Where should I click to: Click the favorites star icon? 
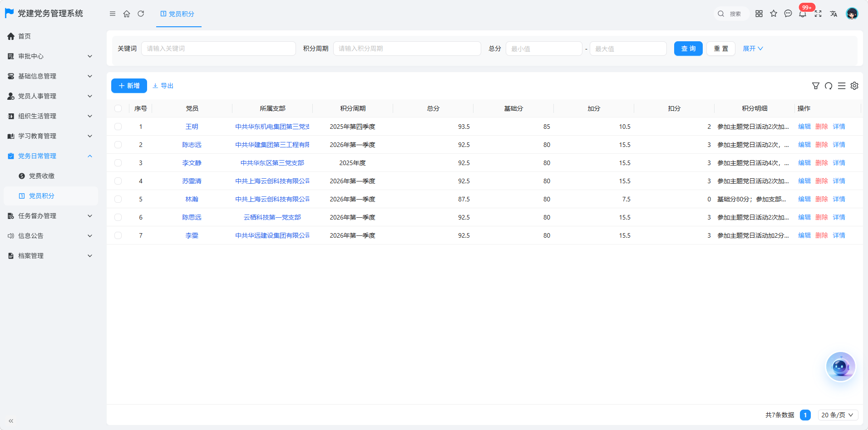(x=774, y=14)
